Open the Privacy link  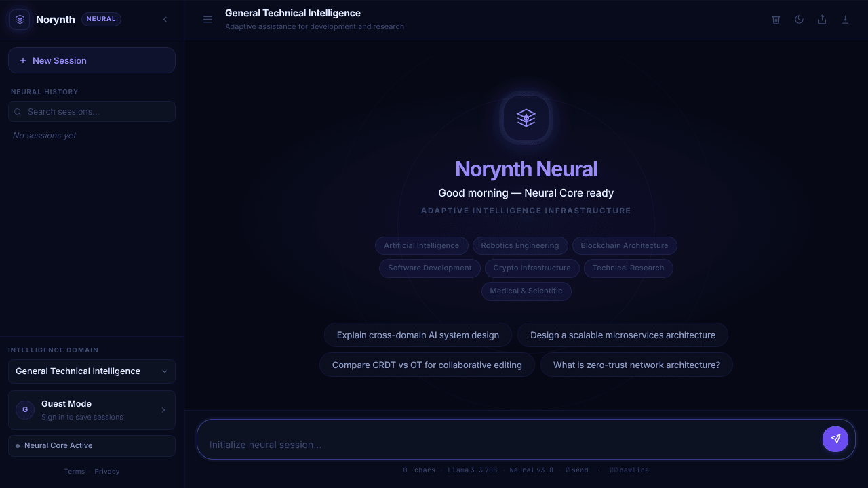coord(107,472)
